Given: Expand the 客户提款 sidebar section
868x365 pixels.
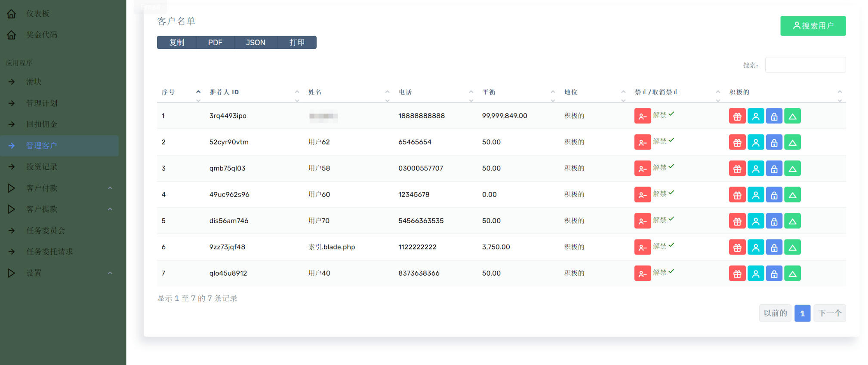Looking at the screenshot, I should [42, 209].
